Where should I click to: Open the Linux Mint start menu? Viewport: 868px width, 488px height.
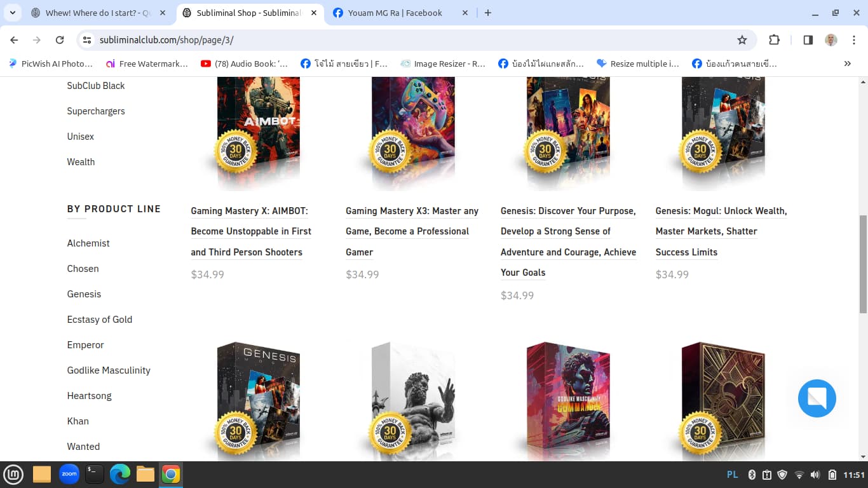[x=14, y=474]
